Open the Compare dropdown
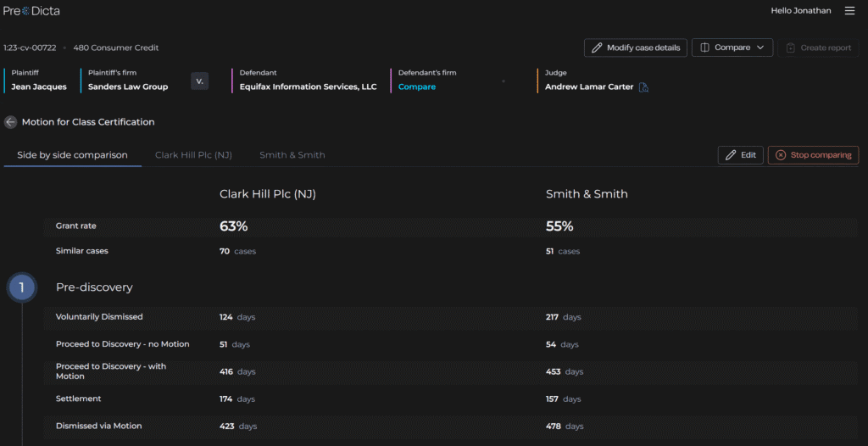 click(x=732, y=47)
